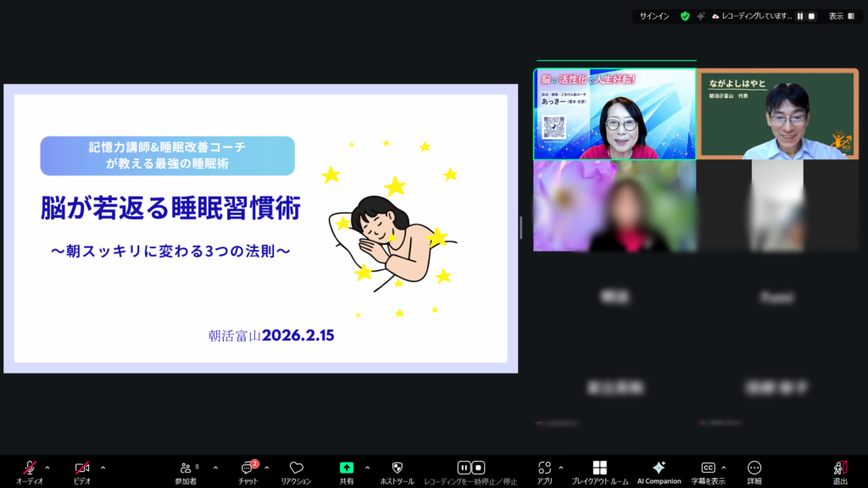Image resolution: width=868 pixels, height=488 pixels.
Task: Select the ながよしはやと participant video tile
Action: coord(778,114)
